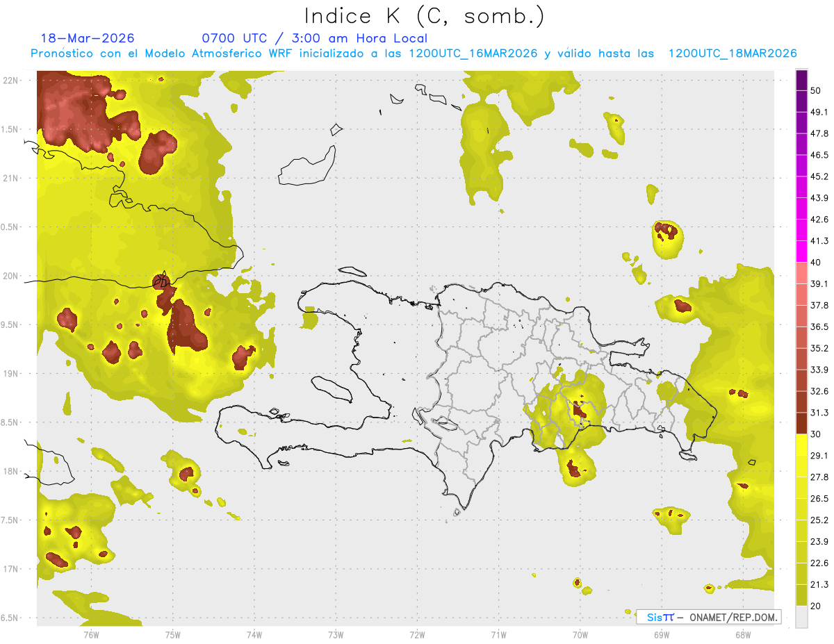
Task: Click the '47.8' colorbar label
Action: pyautogui.click(x=819, y=133)
